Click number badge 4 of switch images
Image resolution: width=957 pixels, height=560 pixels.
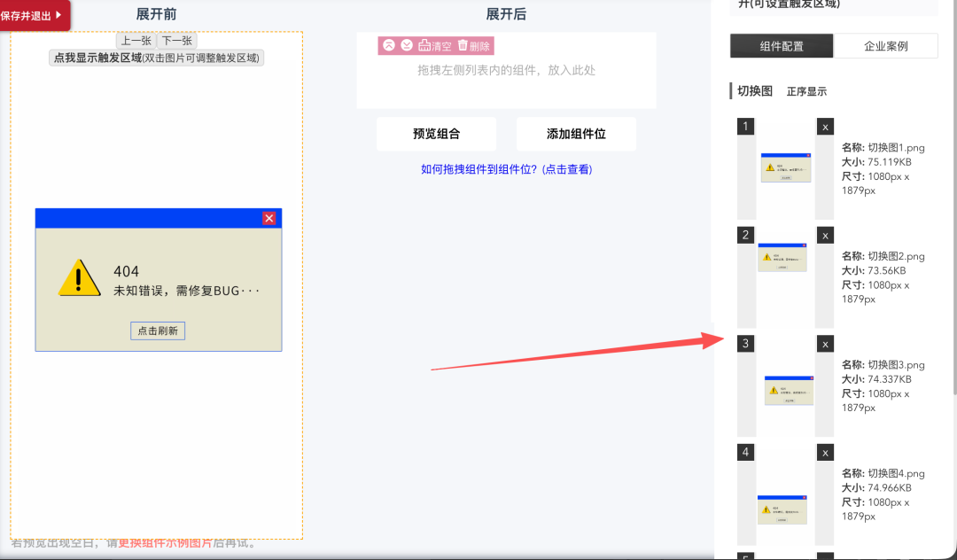click(745, 452)
